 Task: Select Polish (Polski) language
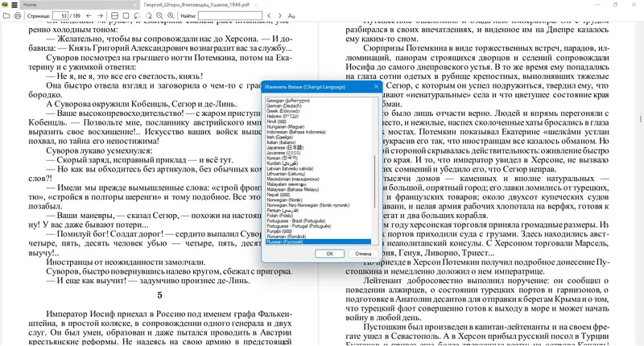coord(279,216)
